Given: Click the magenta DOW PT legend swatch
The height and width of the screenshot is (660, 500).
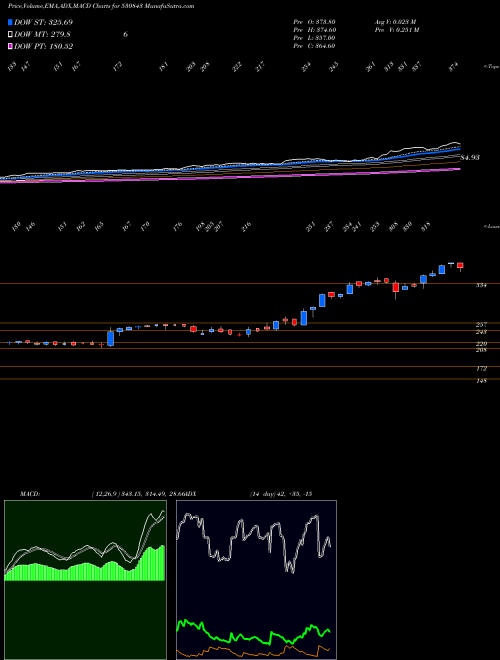Looking at the screenshot, I should click(10, 46).
